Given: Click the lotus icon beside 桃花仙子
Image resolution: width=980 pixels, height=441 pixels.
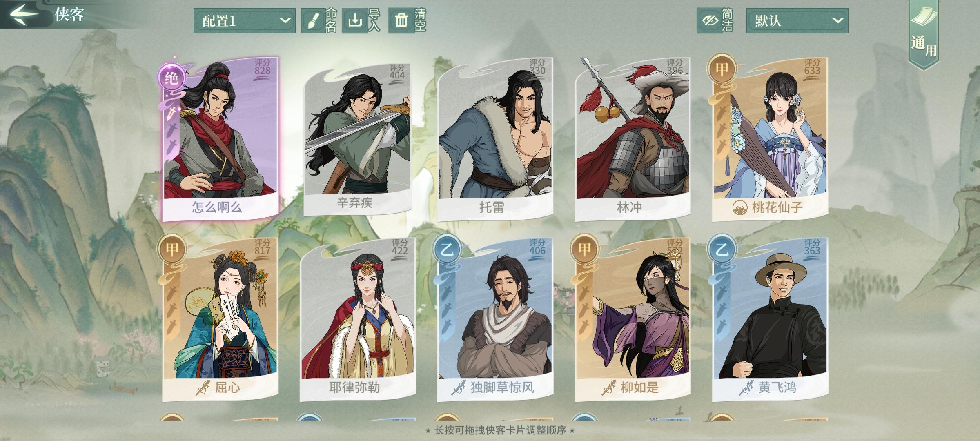Looking at the screenshot, I should [739, 208].
